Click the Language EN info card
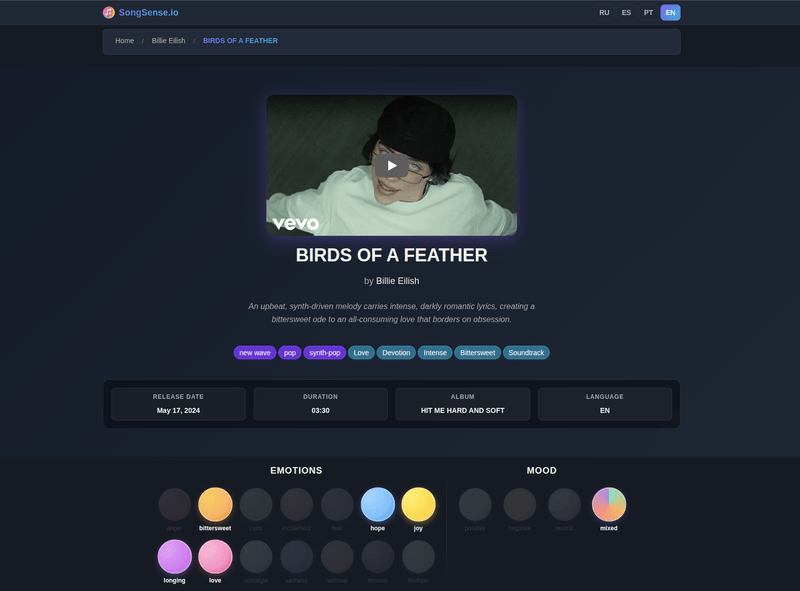The height and width of the screenshot is (591, 800). point(605,404)
